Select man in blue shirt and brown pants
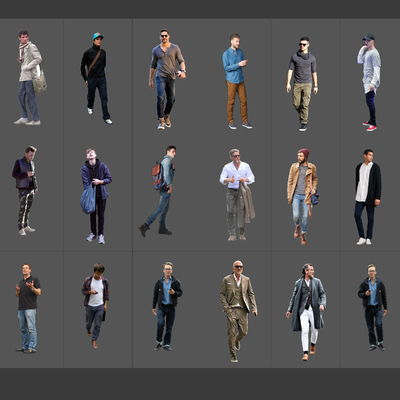 pyautogui.click(x=237, y=81)
